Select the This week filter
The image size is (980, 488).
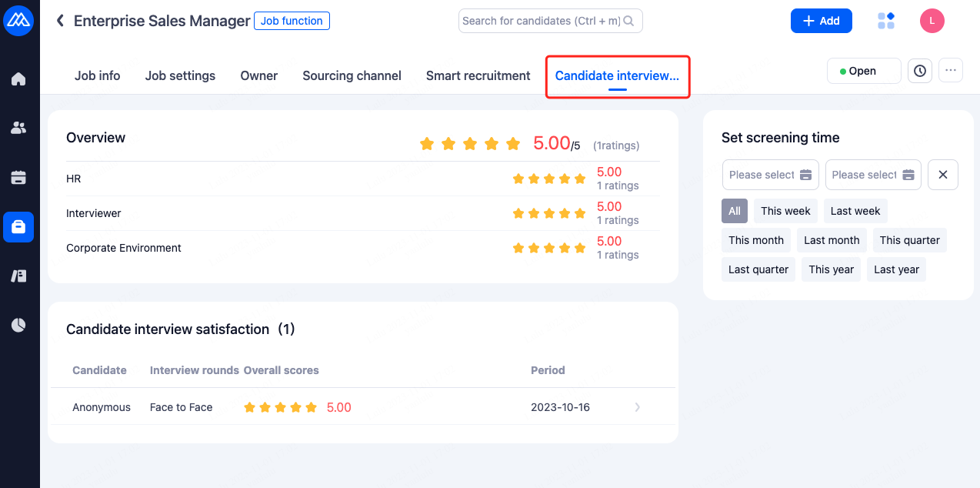(x=785, y=211)
